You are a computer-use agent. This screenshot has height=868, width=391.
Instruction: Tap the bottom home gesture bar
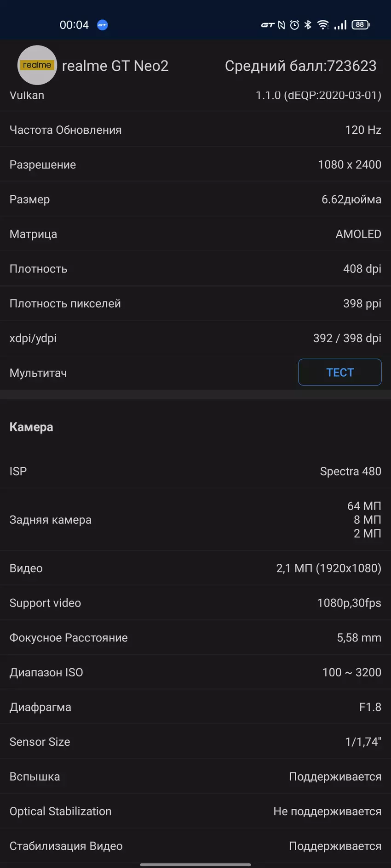coord(195,864)
